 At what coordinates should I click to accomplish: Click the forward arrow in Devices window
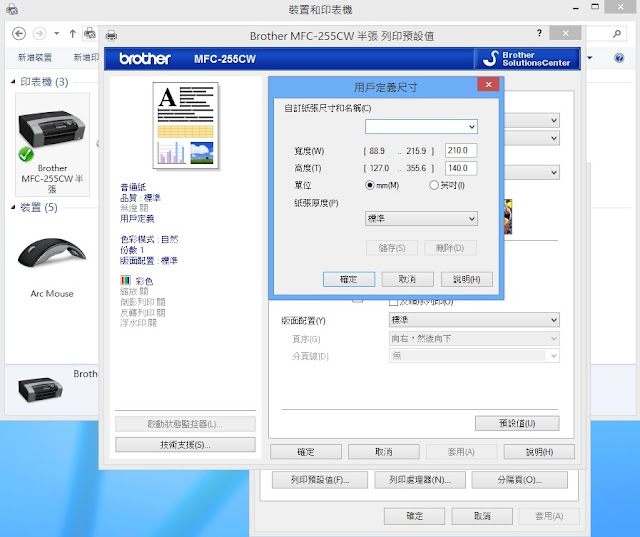(39, 33)
